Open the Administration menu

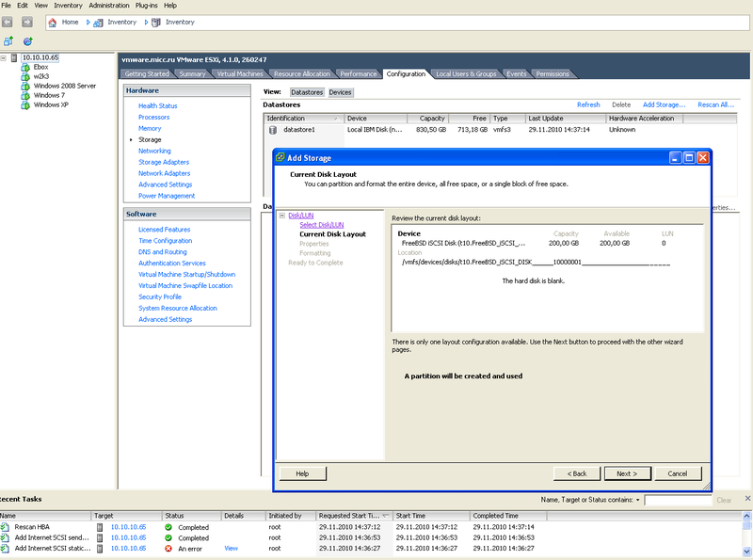tap(109, 6)
